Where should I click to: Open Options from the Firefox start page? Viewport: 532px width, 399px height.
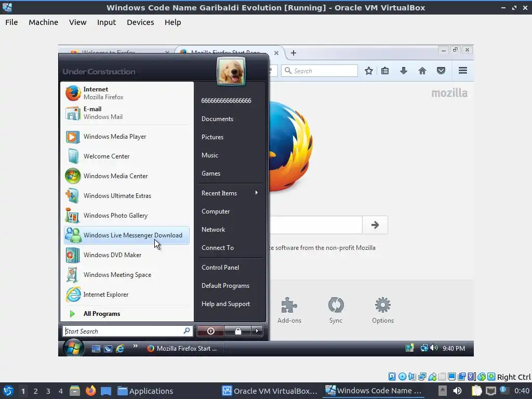[383, 311]
